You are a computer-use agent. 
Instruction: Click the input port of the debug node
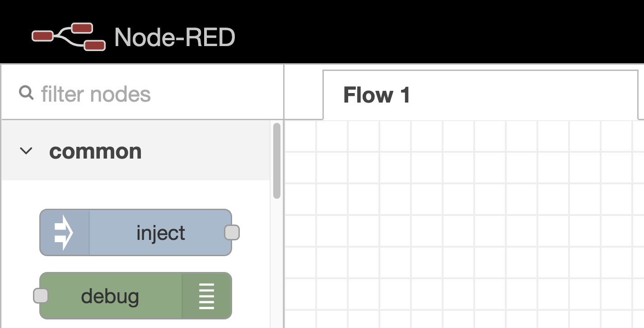pyautogui.click(x=40, y=296)
